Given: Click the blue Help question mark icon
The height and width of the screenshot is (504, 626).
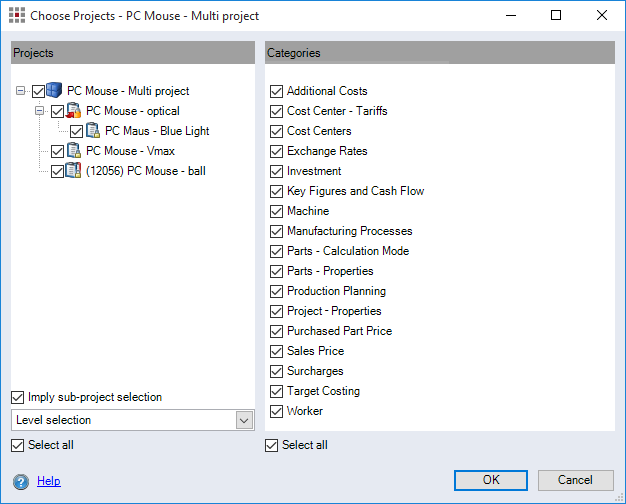Looking at the screenshot, I should click(x=20, y=481).
